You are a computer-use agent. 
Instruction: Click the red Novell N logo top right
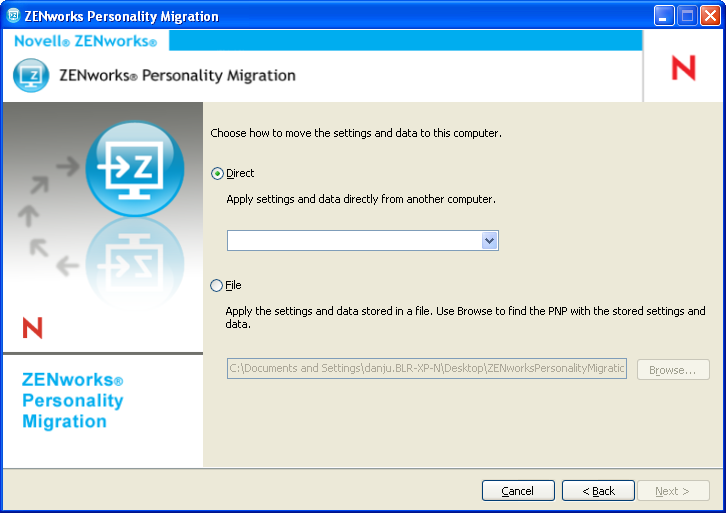pos(683,68)
